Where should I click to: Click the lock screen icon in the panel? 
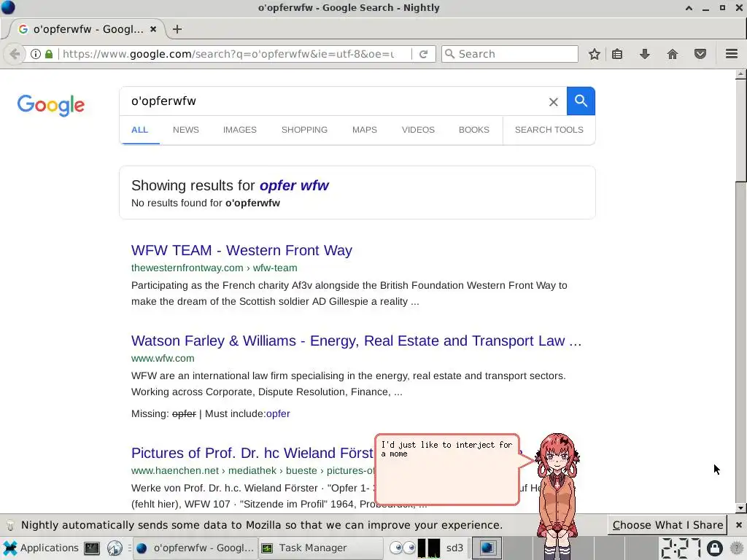point(714,548)
